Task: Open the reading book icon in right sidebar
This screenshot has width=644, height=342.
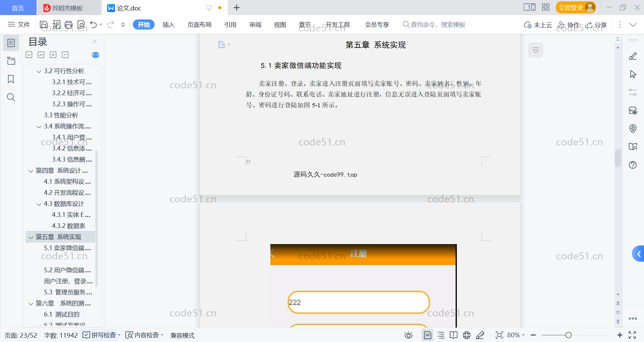Action: coord(633,147)
